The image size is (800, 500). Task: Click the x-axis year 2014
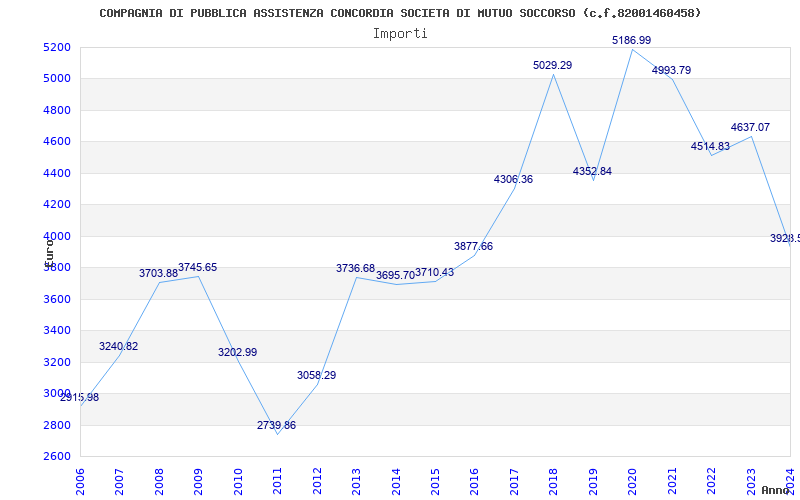(395, 482)
